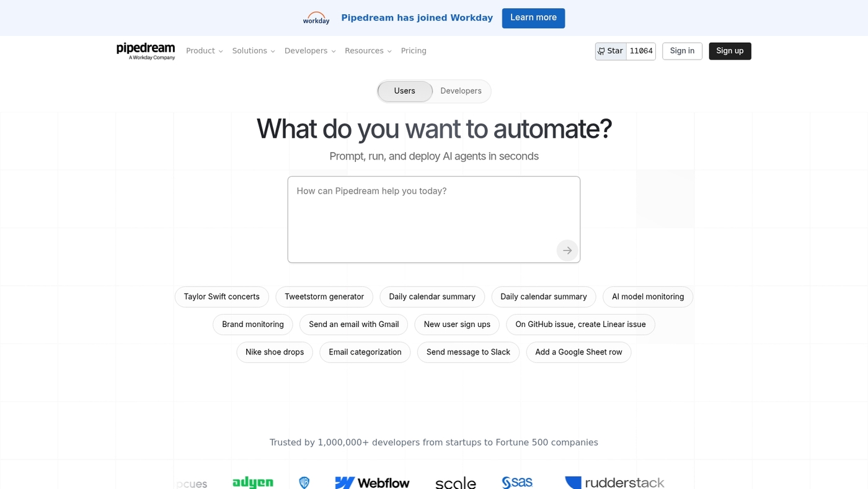Viewport: 868px width, 489px height.
Task: Switch to the Developers mode toggle
Action: pyautogui.click(x=461, y=91)
